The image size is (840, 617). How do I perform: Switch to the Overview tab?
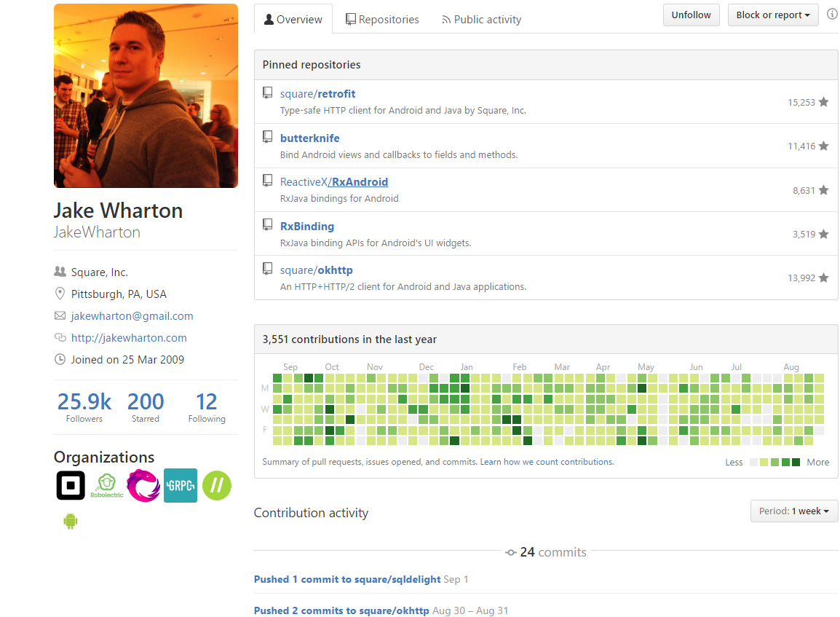pos(293,19)
